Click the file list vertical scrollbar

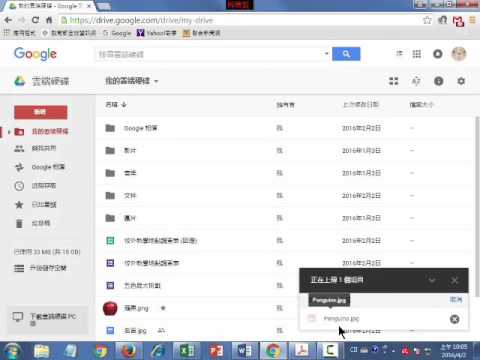coord(477,207)
